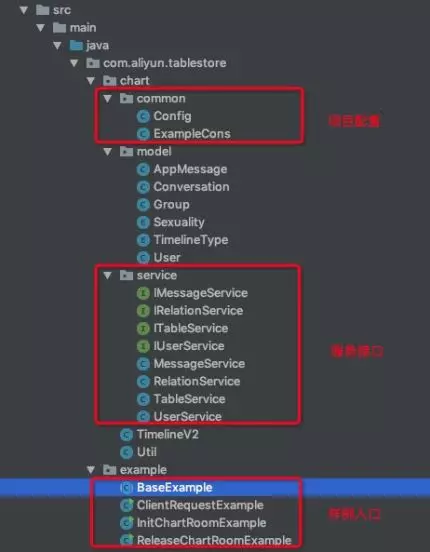Click the java source folder icon
Viewport: 430px width, 552px height.
coord(76,45)
